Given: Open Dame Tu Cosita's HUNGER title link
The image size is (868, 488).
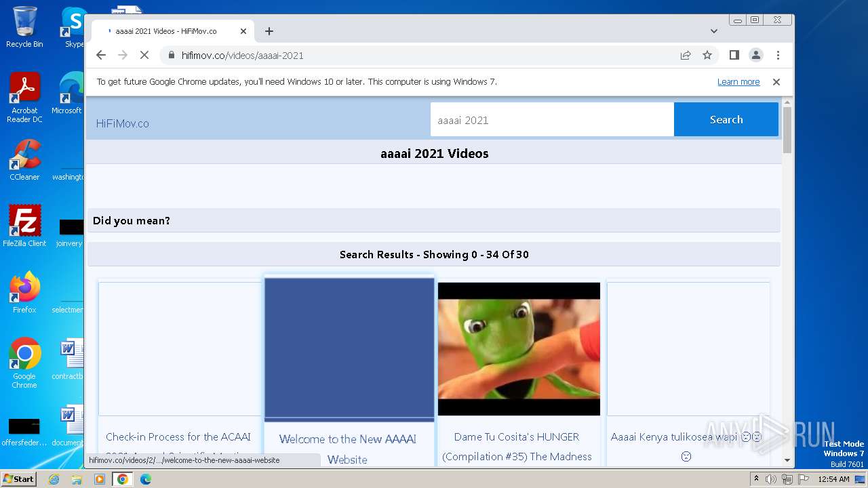Looking at the screenshot, I should (x=517, y=446).
